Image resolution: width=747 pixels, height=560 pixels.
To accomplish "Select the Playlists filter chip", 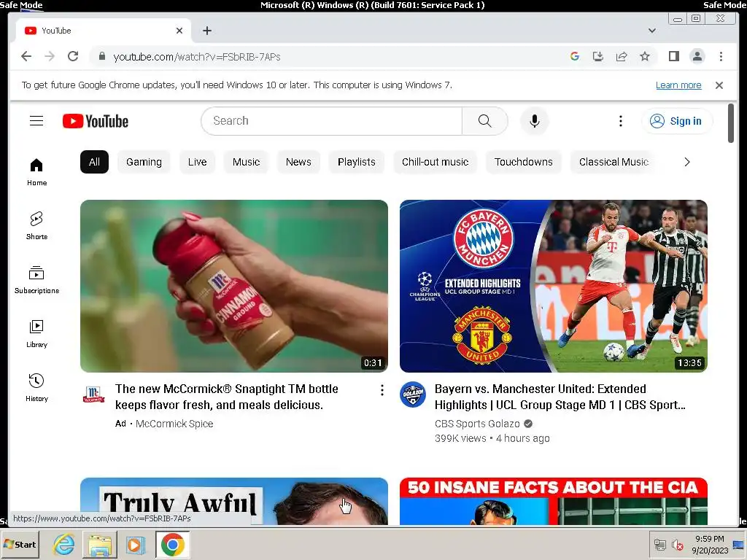I will click(356, 162).
